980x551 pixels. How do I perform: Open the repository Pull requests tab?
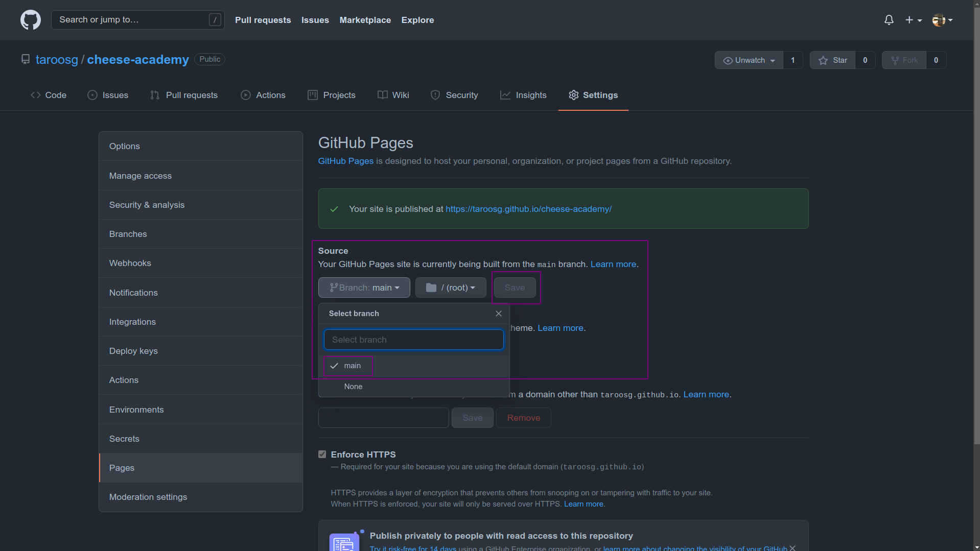(184, 95)
